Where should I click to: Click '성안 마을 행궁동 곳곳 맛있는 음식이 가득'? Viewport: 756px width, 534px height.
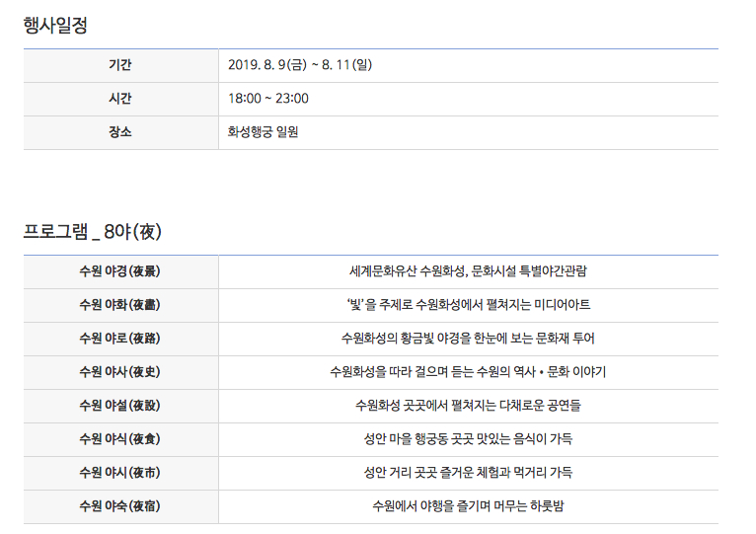point(468,439)
